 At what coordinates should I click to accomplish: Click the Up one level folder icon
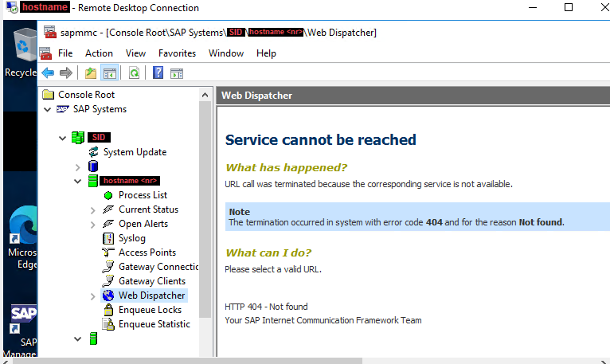[91, 72]
